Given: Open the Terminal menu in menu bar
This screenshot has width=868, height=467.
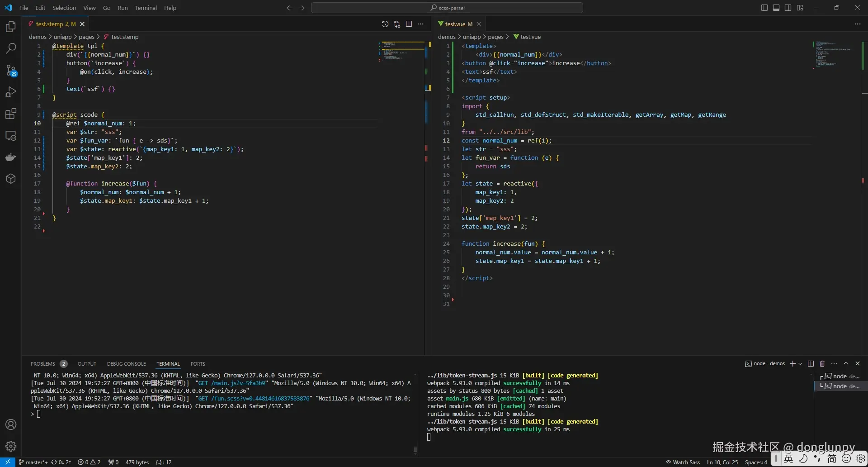Looking at the screenshot, I should point(146,8).
